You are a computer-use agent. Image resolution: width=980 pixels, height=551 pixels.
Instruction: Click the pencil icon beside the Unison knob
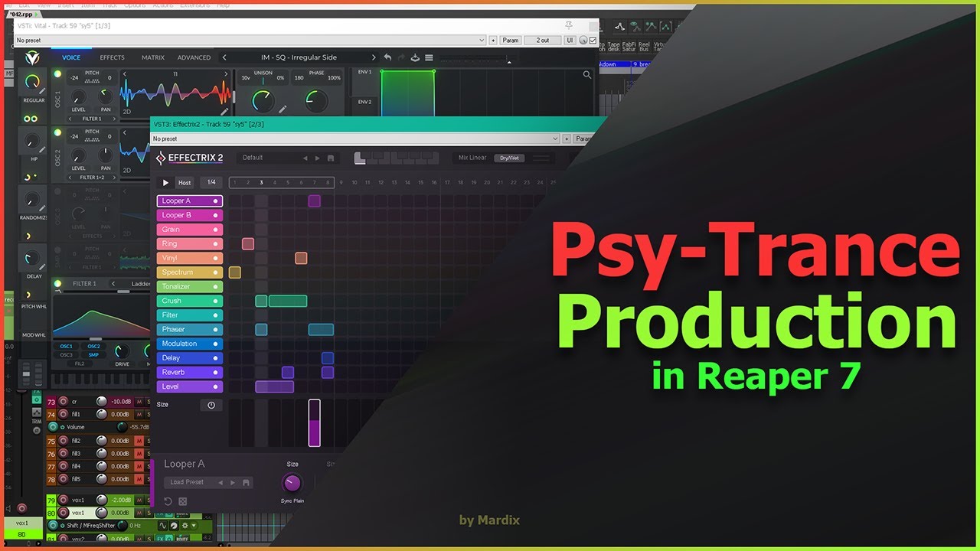coord(282,109)
